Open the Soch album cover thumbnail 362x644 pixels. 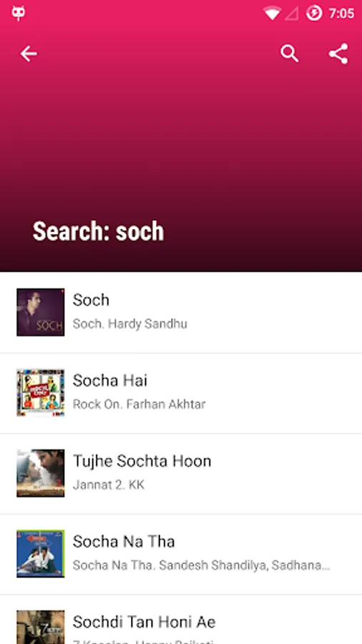[41, 312]
